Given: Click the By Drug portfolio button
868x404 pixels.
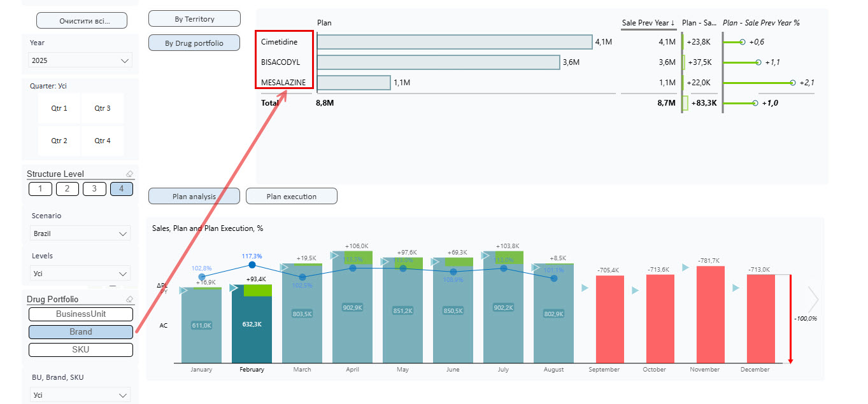Looking at the screenshot, I should [194, 42].
